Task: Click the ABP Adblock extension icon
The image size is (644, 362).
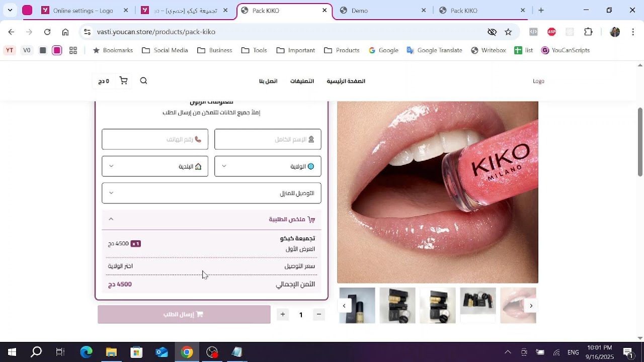Action: tap(551, 32)
